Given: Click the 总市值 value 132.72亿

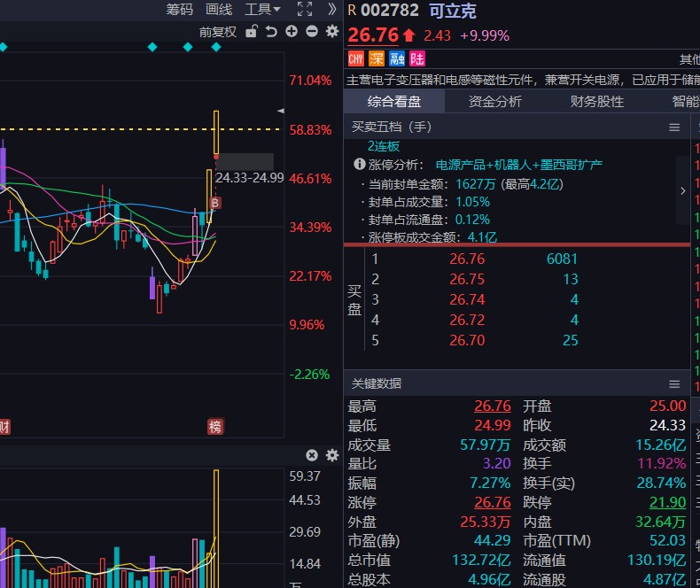Looking at the screenshot, I should pyautogui.click(x=481, y=560).
